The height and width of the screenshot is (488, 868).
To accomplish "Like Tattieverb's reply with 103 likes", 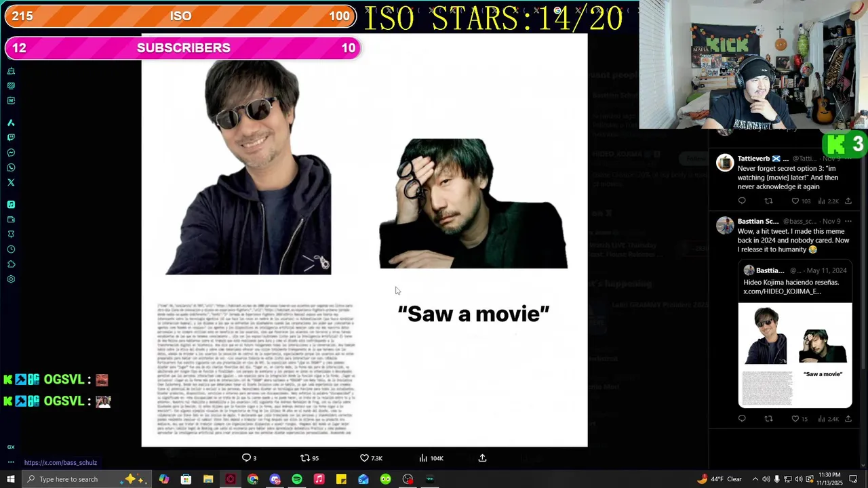I will click(x=801, y=201).
